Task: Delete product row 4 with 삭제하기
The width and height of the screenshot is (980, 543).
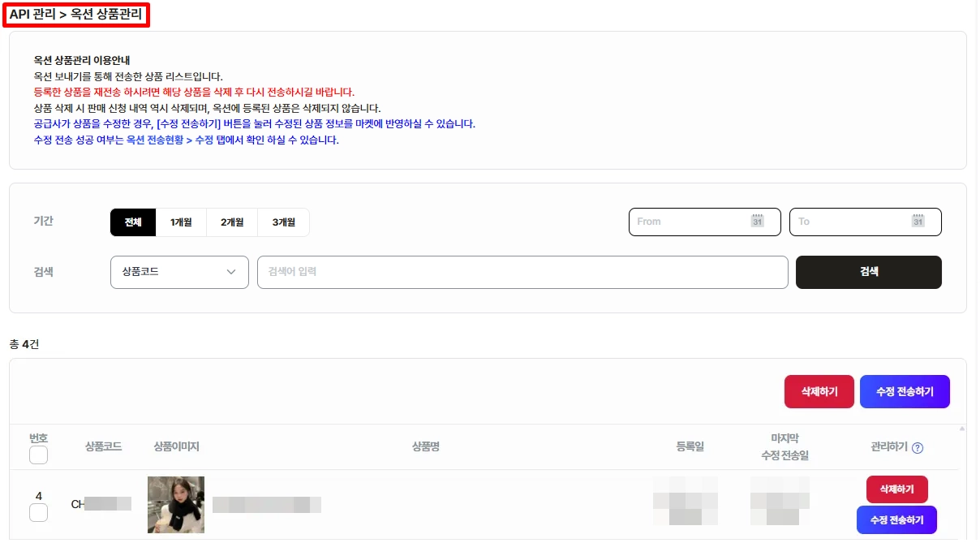Action: (x=897, y=489)
